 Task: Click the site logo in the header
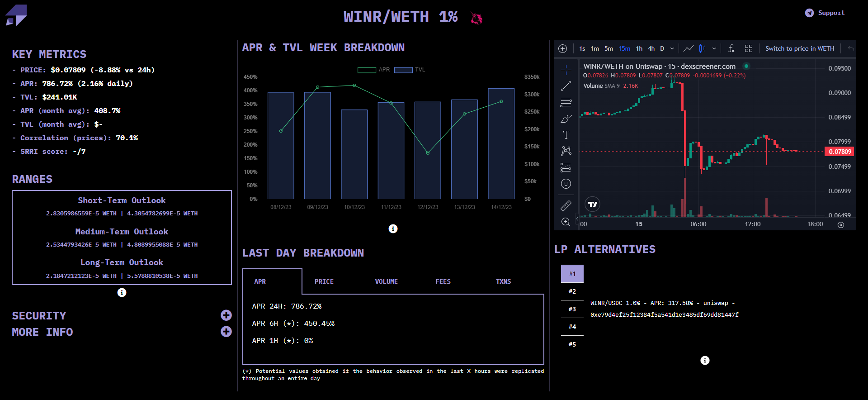pyautogui.click(x=16, y=15)
